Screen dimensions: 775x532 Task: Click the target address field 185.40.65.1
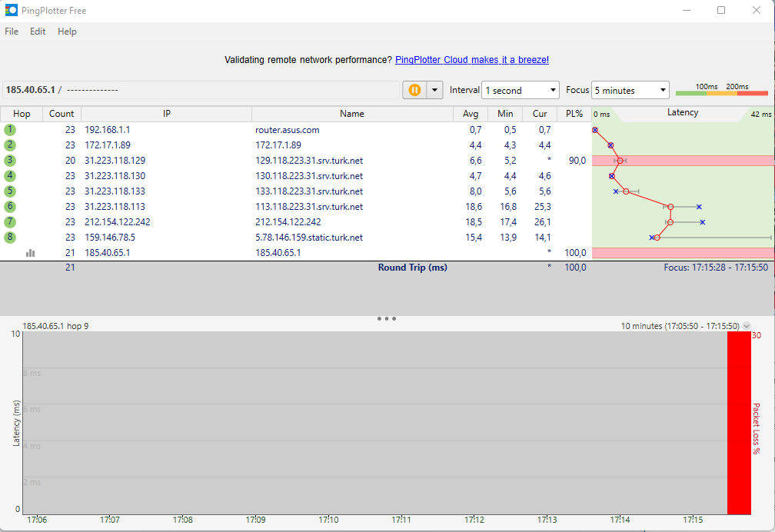pyautogui.click(x=201, y=90)
